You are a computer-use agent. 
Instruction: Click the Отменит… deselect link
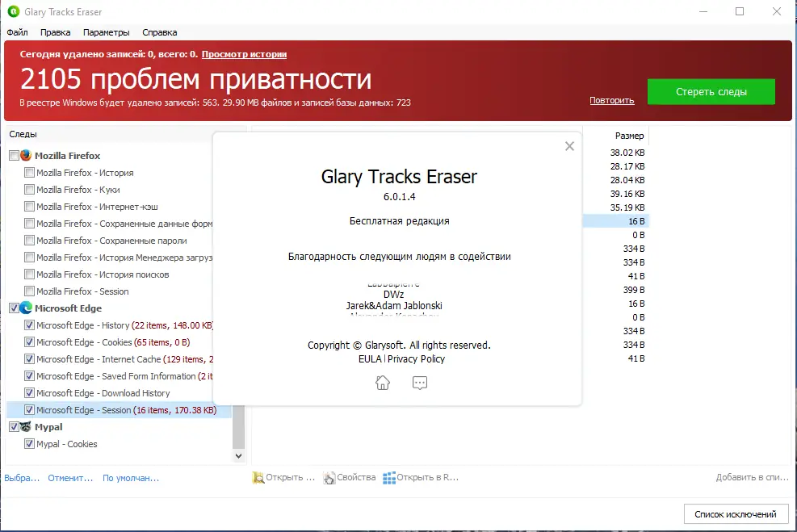pos(70,478)
